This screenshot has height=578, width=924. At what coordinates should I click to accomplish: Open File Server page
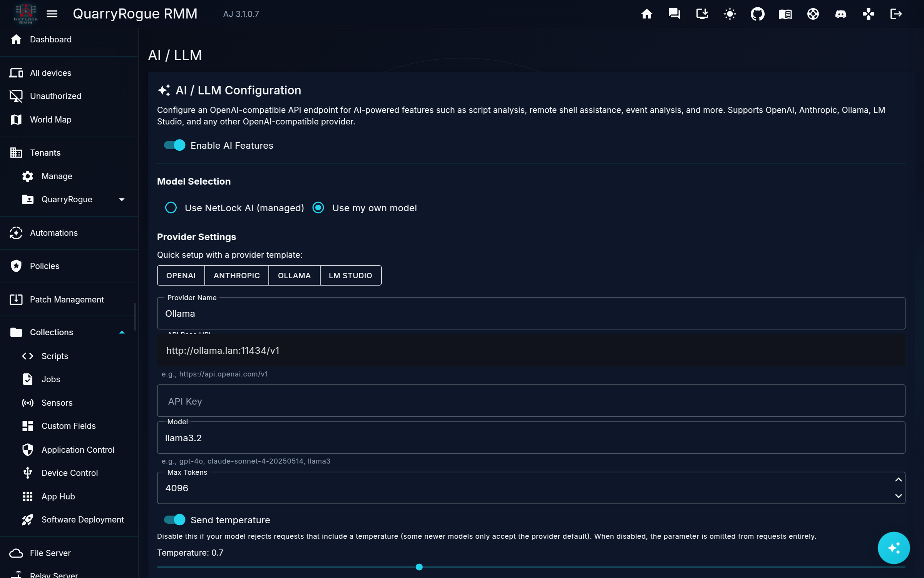69,553
